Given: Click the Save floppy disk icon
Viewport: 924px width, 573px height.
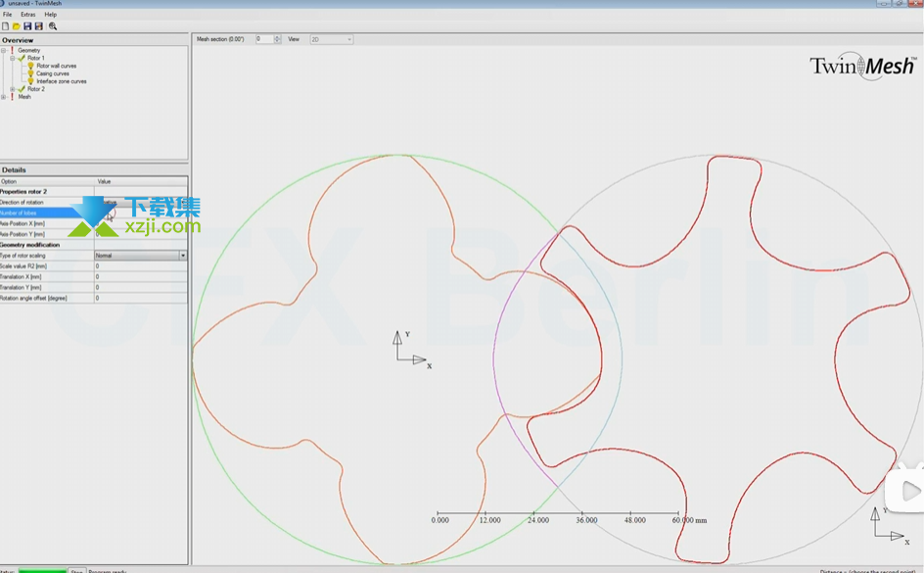Looking at the screenshot, I should (27, 25).
